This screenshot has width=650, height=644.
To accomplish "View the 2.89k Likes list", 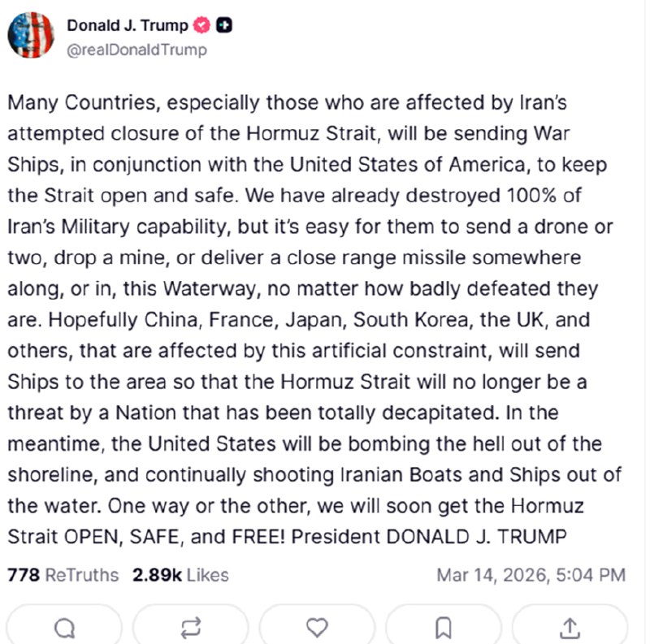I will coord(180,575).
